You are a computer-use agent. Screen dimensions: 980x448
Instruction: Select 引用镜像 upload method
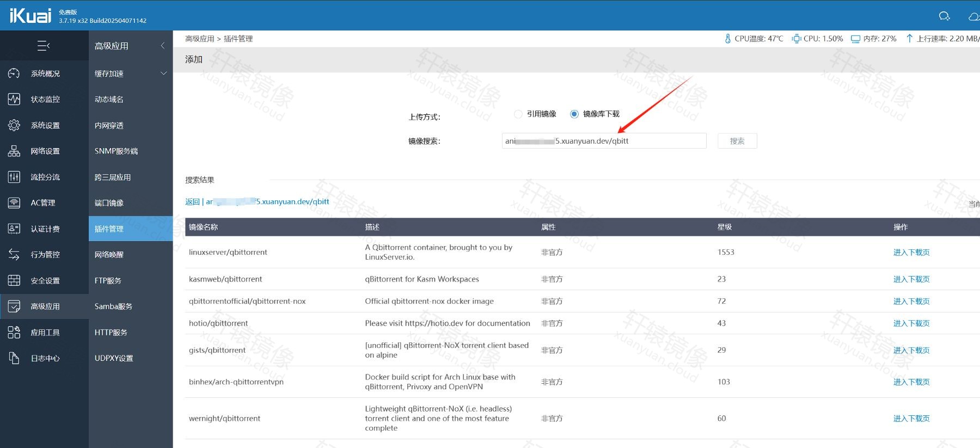pyautogui.click(x=518, y=114)
